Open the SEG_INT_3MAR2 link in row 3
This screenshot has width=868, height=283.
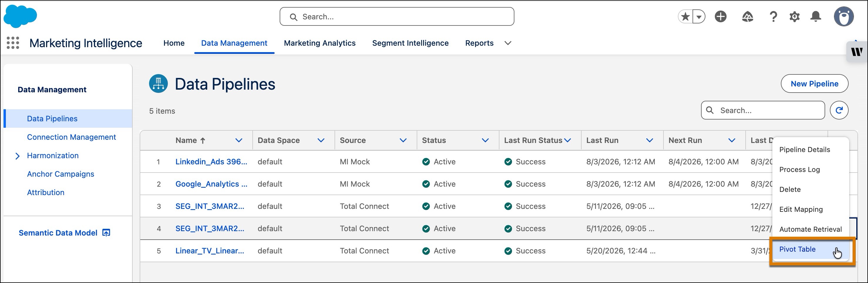210,206
